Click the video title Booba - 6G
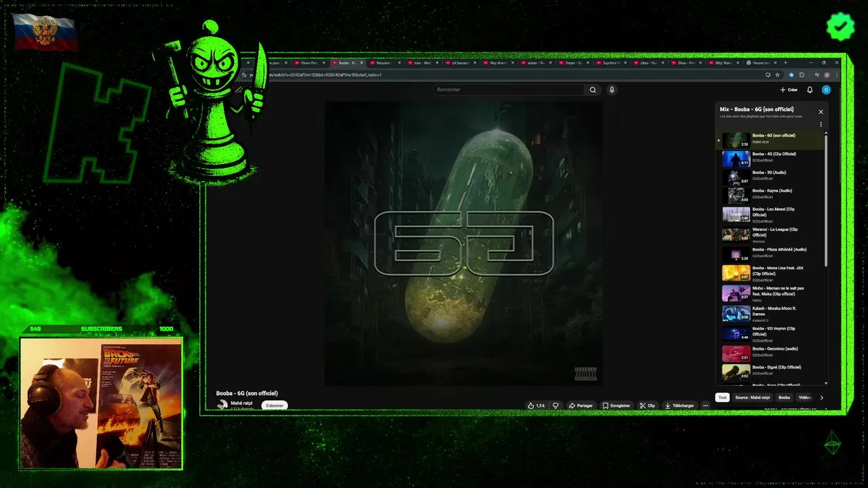 pos(247,393)
